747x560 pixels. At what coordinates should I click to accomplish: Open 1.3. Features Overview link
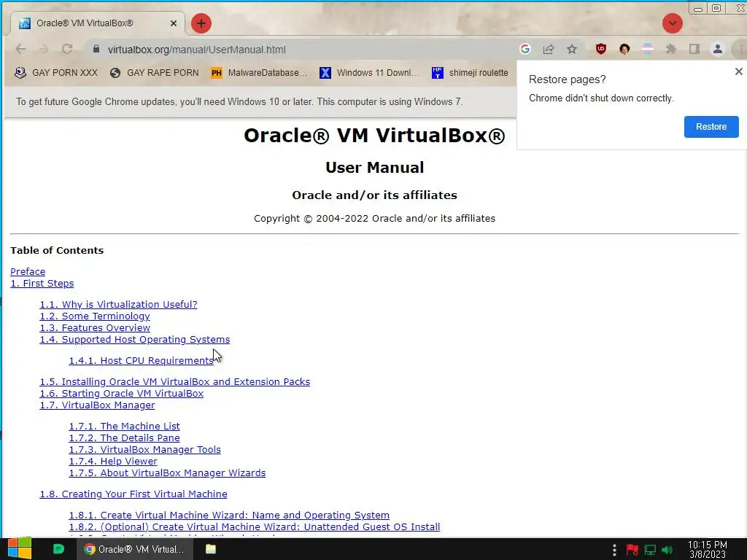pyautogui.click(x=95, y=327)
